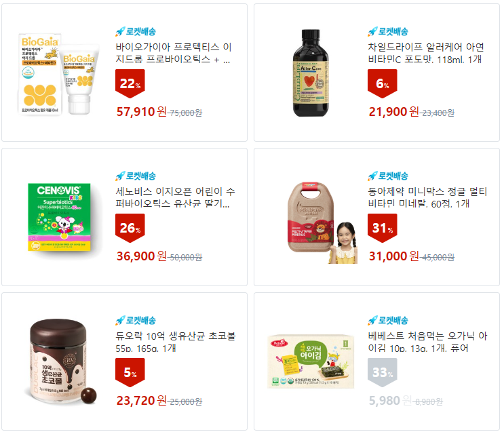Click the grayed 33% discount badge

382,373
